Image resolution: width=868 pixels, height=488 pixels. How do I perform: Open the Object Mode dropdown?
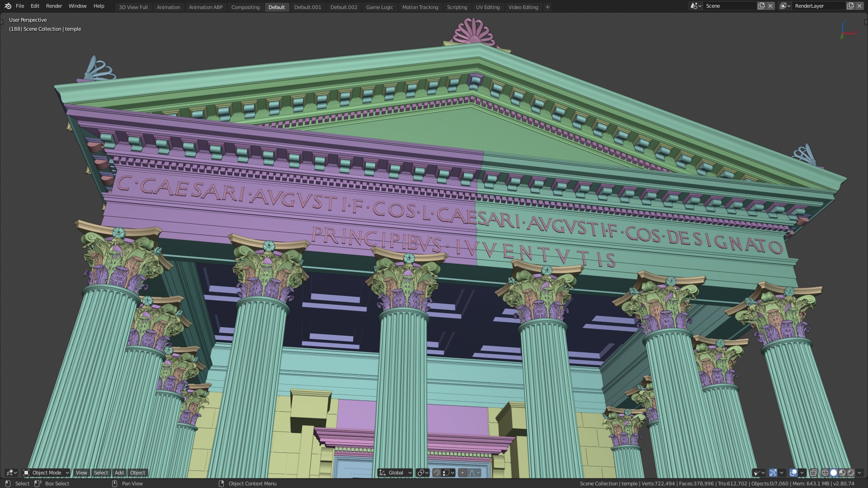46,473
